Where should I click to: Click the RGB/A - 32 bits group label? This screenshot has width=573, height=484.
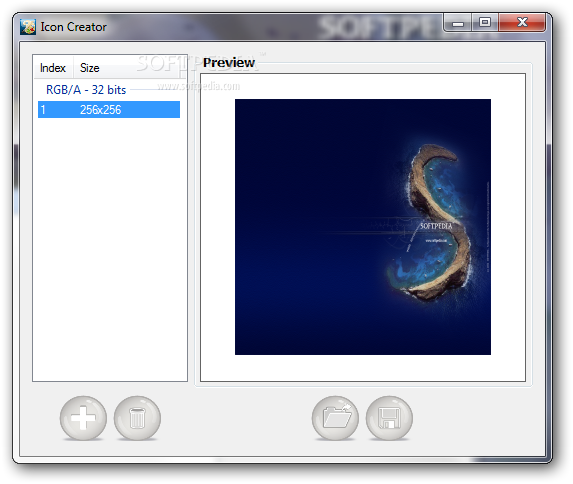[x=86, y=90]
